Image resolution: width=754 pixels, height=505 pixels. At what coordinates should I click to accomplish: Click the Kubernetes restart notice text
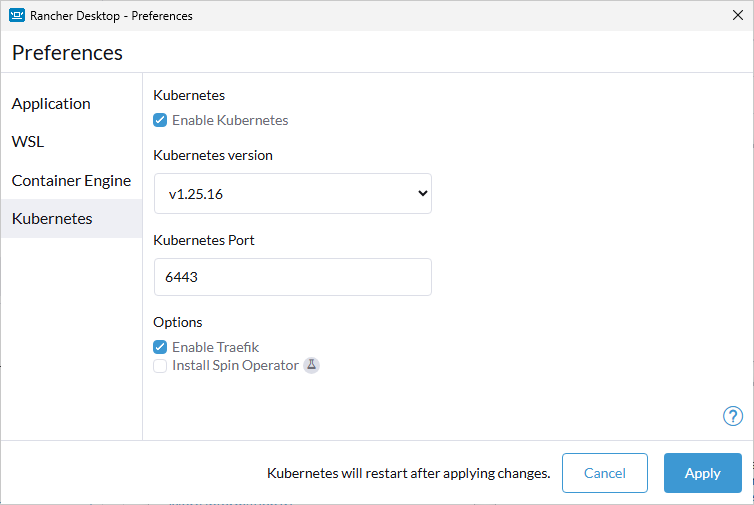408,473
